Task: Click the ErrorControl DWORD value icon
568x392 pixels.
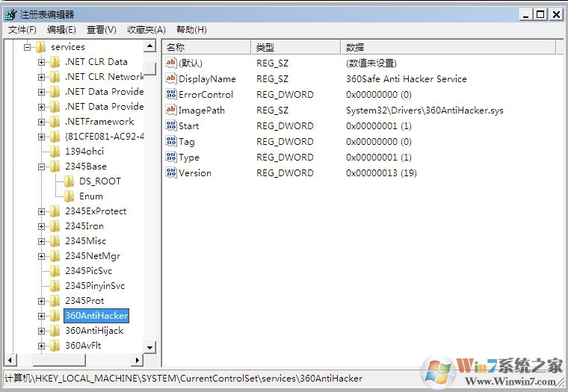Action: click(x=171, y=95)
